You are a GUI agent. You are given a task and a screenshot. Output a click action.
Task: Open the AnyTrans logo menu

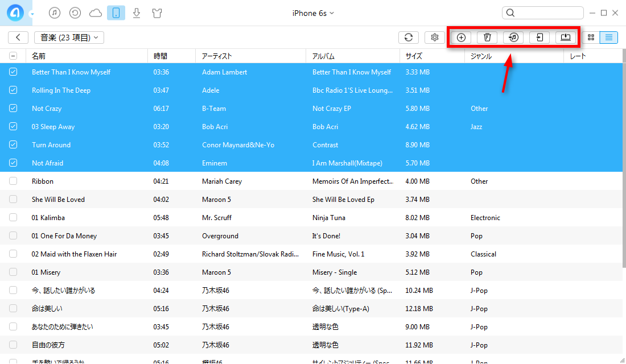[15, 13]
